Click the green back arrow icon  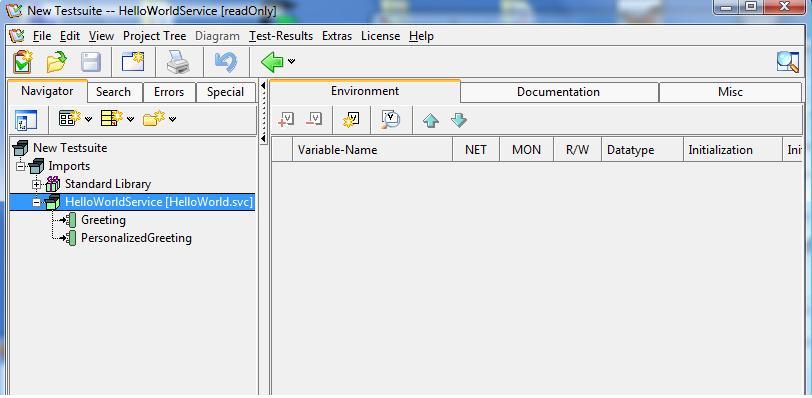pyautogui.click(x=272, y=62)
